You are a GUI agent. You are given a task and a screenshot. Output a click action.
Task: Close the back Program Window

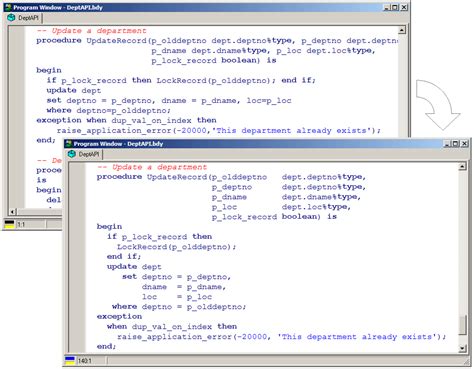pos(404,7)
